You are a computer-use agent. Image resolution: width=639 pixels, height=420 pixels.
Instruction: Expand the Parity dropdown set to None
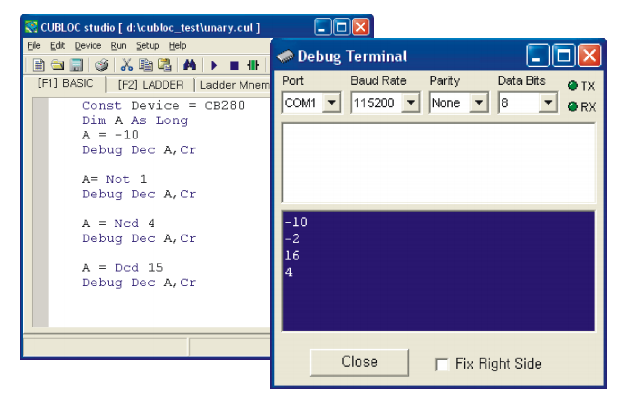pyautogui.click(x=478, y=103)
